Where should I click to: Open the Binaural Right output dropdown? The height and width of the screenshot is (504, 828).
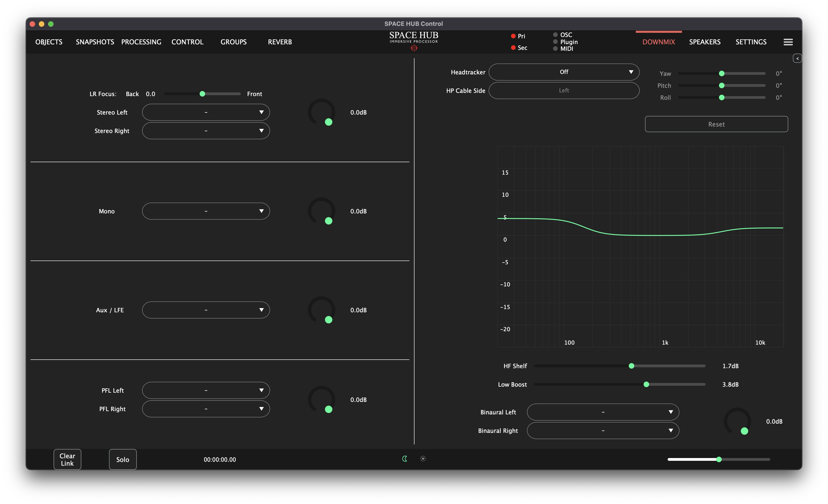click(x=603, y=430)
